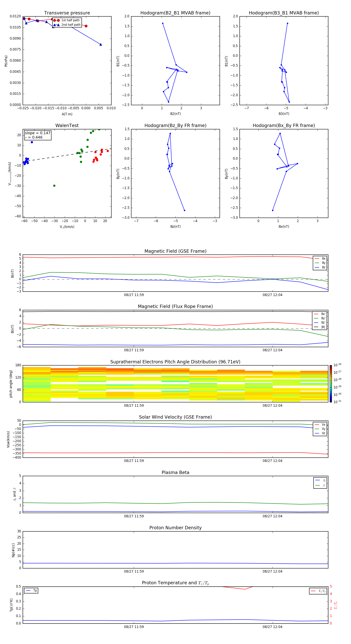Click the red Te/Tp right axis label
The width and height of the screenshot is (351, 644).
point(336,605)
